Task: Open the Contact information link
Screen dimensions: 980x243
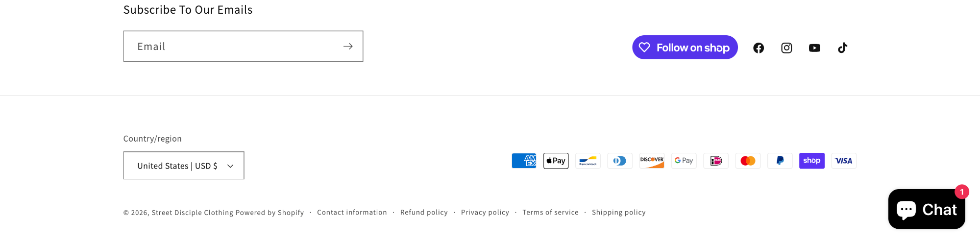Action: coord(352,213)
